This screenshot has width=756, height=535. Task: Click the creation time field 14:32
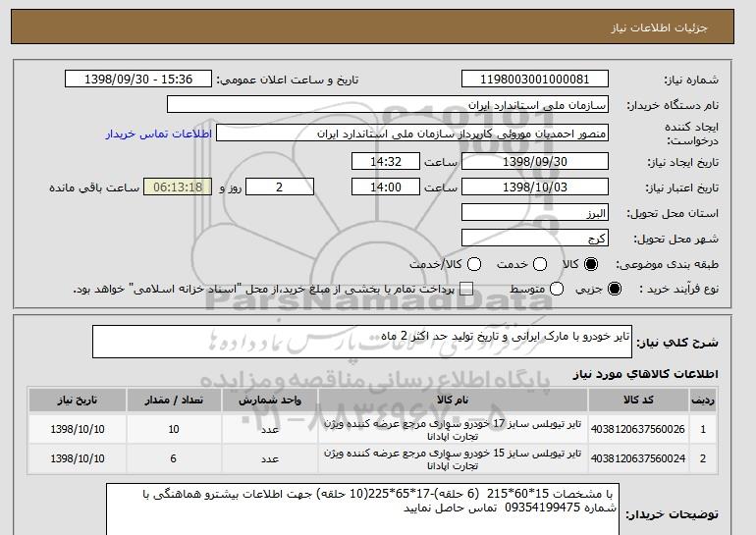click(386, 161)
